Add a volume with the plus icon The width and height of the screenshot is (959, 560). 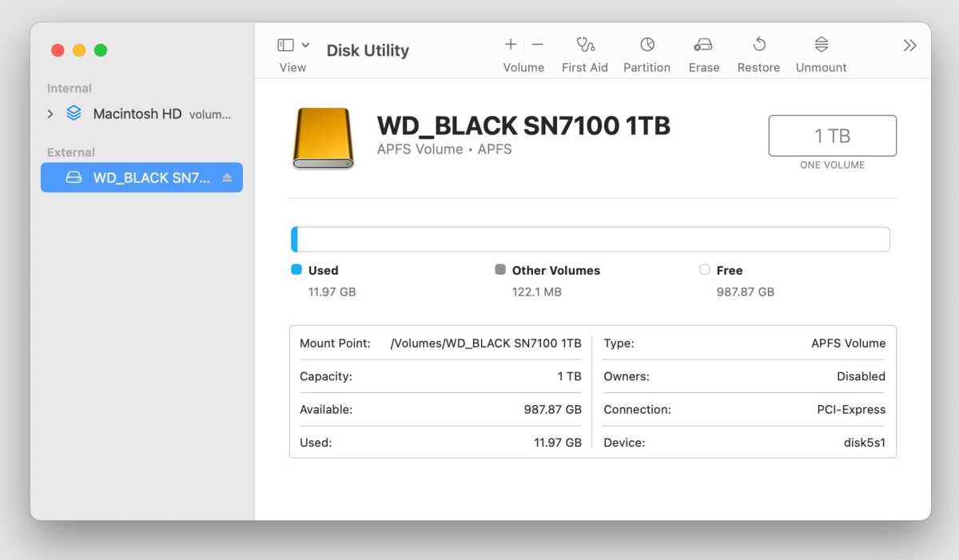click(511, 45)
